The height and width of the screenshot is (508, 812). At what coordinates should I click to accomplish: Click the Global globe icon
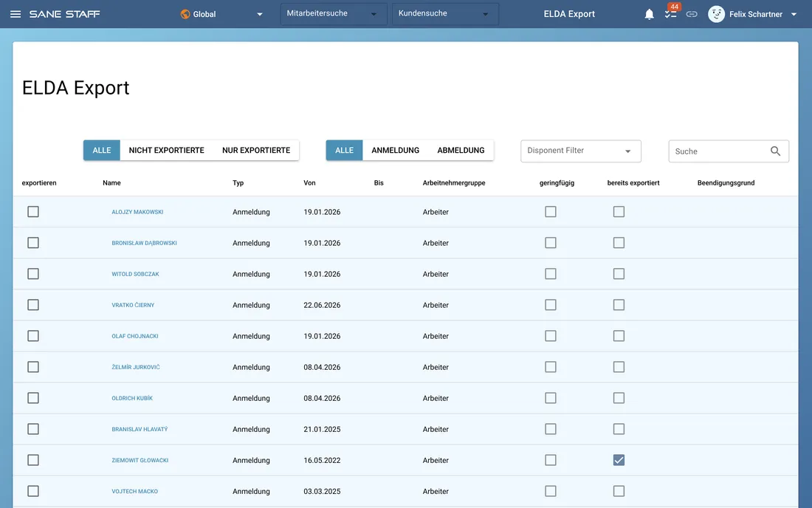pos(185,14)
